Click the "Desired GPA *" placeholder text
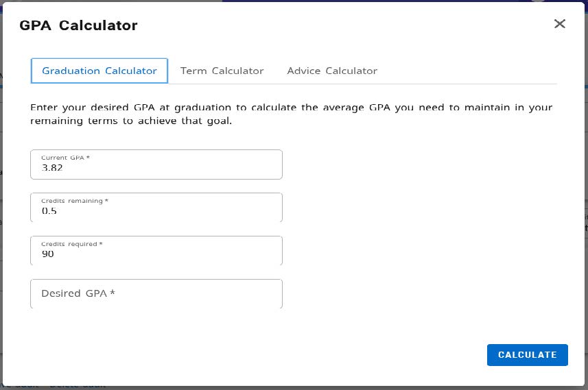 coord(78,293)
